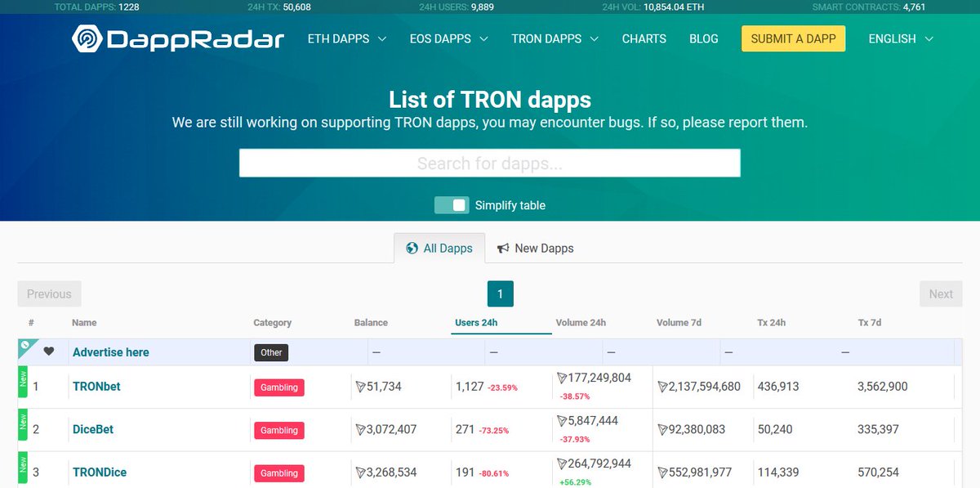Sort by Category column header
Viewport: 980px width, 488px height.
(273, 322)
